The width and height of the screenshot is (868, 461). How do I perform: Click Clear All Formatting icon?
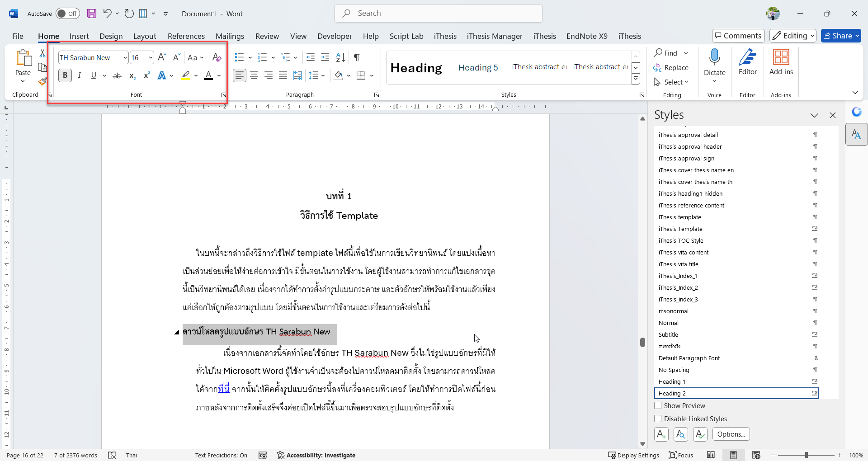point(217,57)
